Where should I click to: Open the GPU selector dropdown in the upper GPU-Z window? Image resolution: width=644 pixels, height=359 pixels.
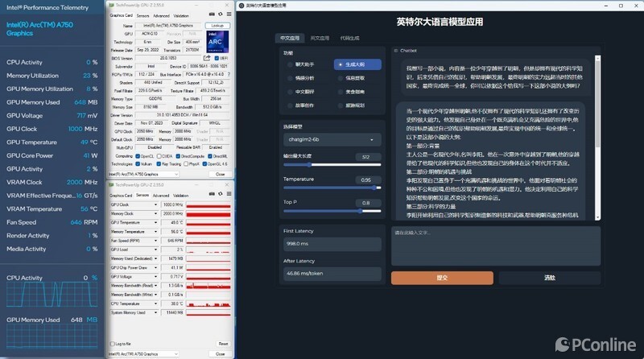143,174
